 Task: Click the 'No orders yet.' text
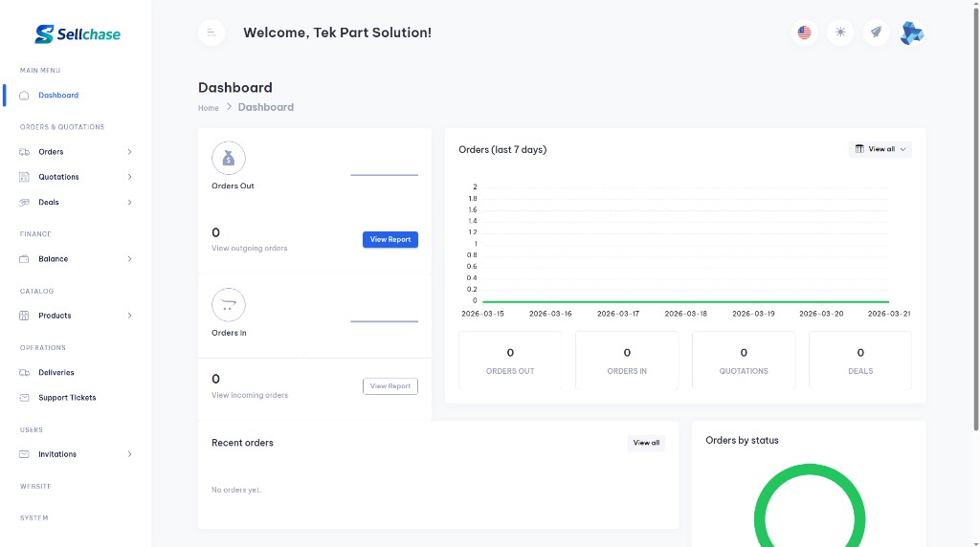click(x=236, y=490)
